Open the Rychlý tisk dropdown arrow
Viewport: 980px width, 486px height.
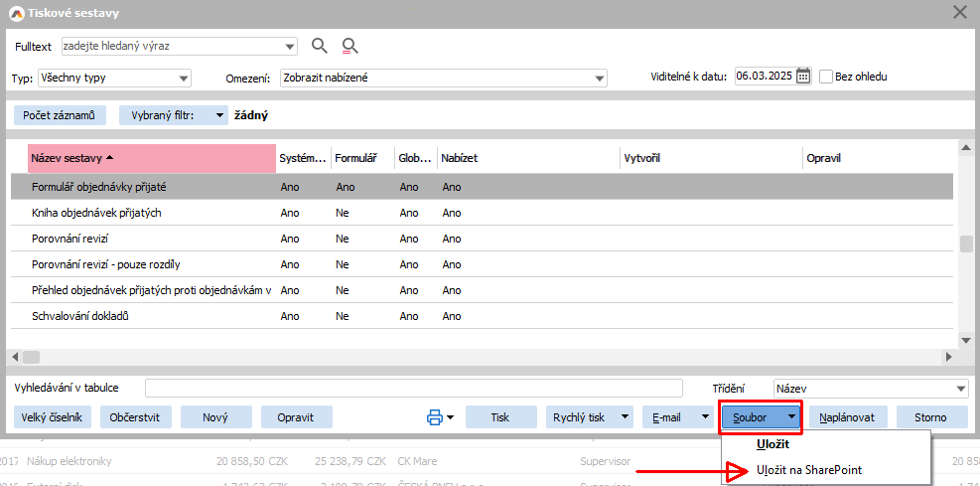pyautogui.click(x=625, y=417)
